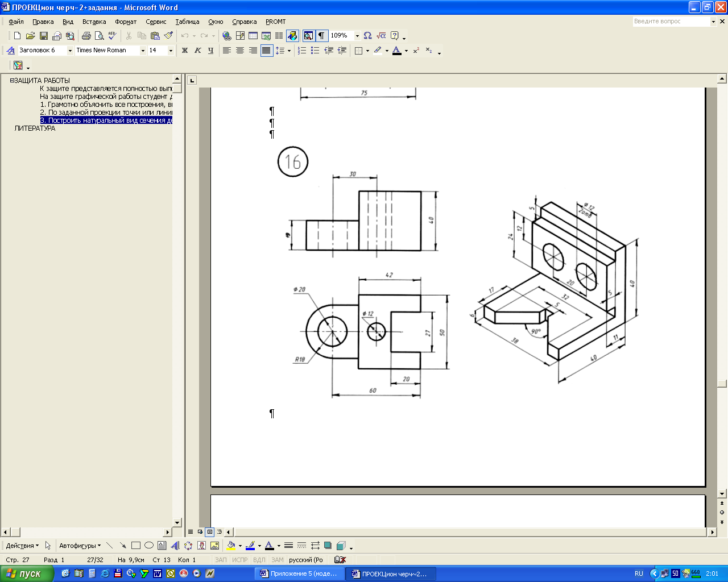Open the equation editor icon
The width and height of the screenshot is (728, 582).
(x=381, y=36)
